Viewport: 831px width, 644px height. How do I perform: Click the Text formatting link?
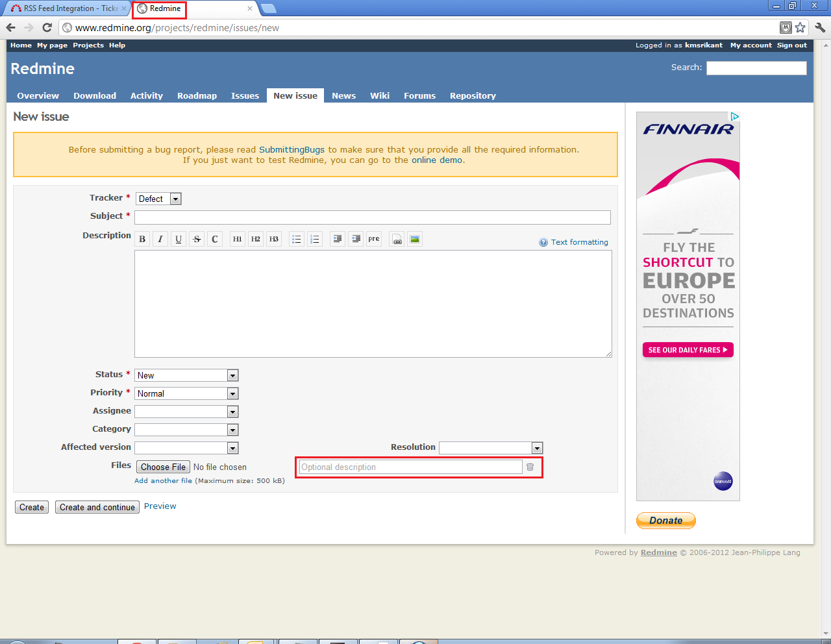580,242
